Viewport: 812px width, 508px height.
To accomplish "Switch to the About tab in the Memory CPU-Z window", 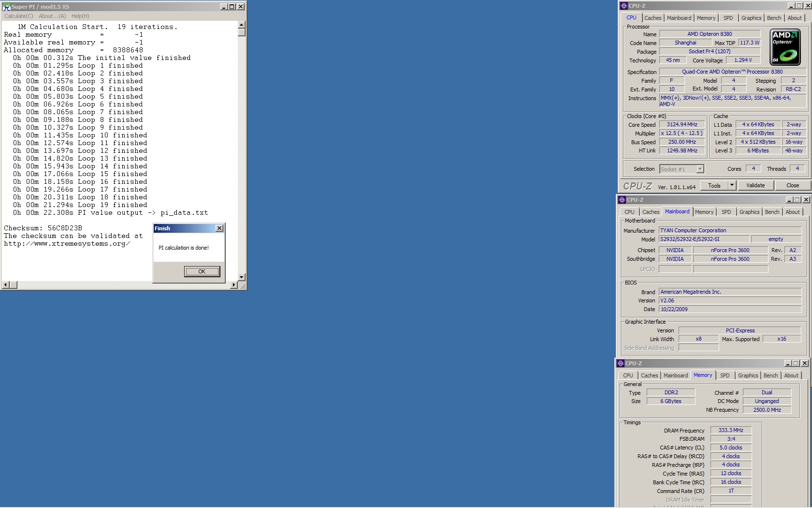I will (791, 375).
